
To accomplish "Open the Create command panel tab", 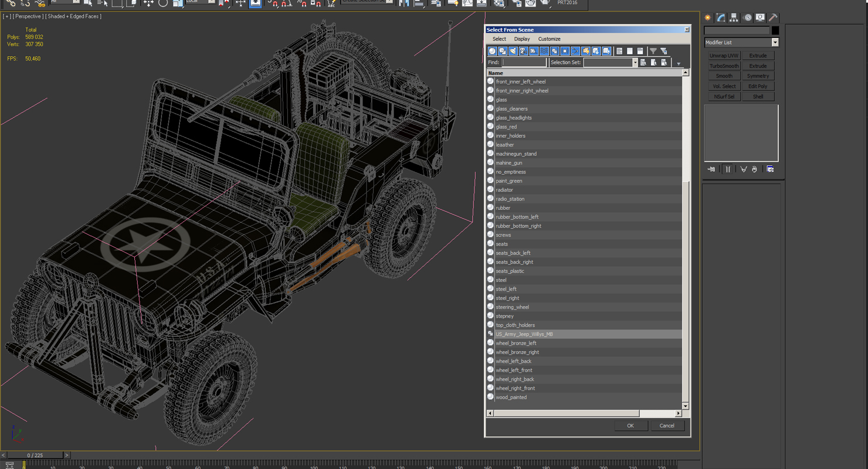I will click(708, 18).
